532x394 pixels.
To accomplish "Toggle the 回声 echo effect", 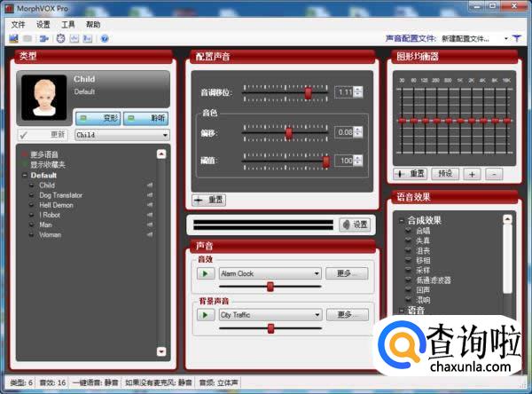I will point(409,290).
